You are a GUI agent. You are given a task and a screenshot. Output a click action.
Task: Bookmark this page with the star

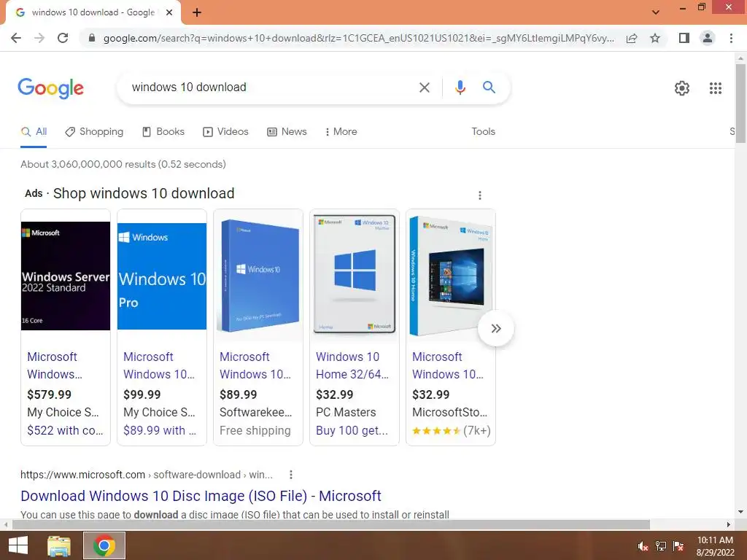[x=655, y=38]
